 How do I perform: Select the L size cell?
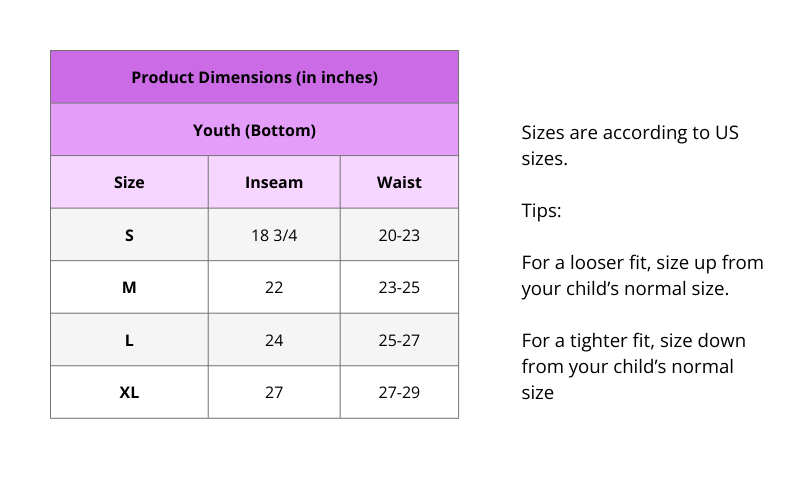pos(129,340)
